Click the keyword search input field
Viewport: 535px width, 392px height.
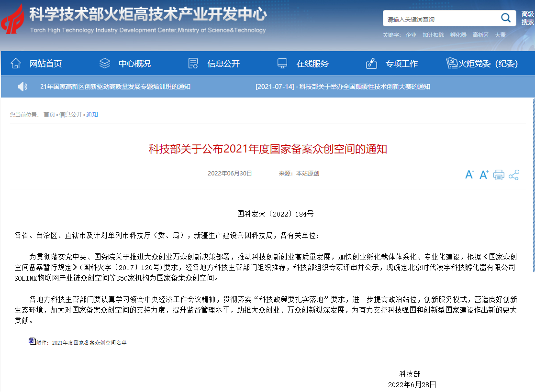point(440,19)
